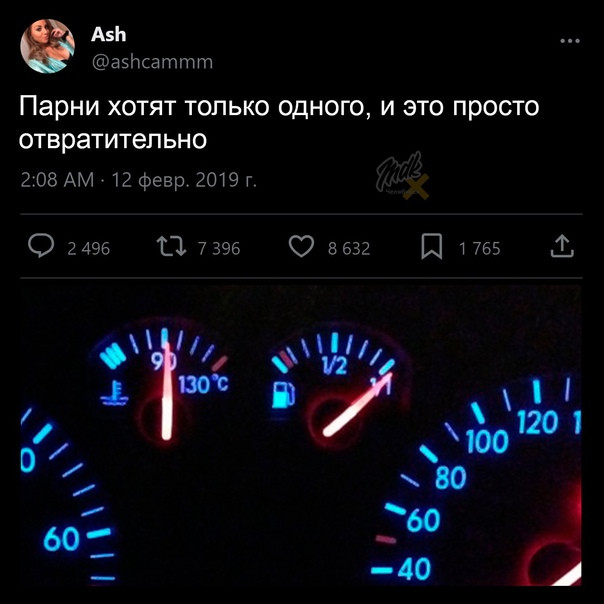
Task: Open Ash's profile picture
Action: tap(47, 46)
